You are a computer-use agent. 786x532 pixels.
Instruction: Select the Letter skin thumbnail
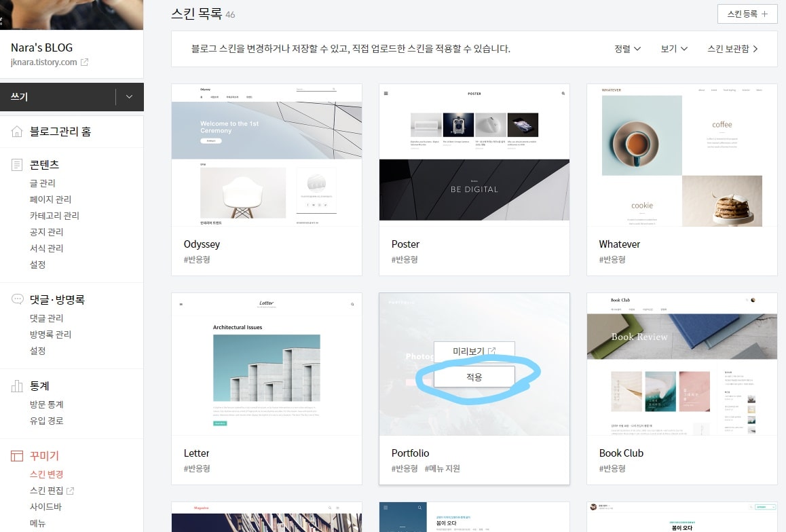pyautogui.click(x=267, y=364)
